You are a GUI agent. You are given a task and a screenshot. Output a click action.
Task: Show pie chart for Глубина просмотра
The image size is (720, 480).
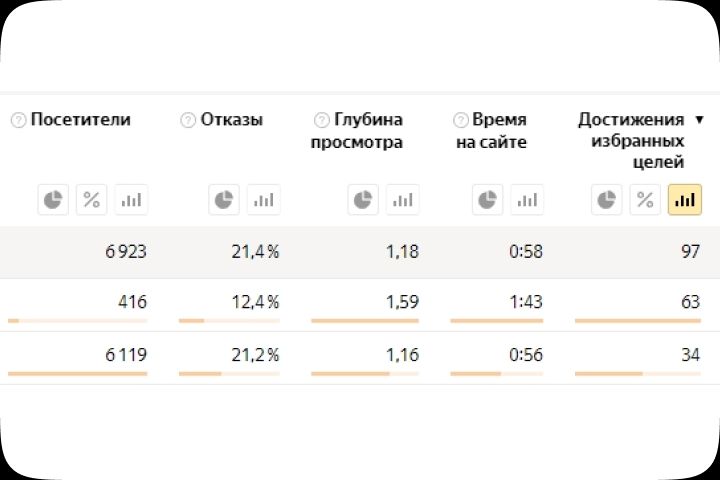pos(363,200)
